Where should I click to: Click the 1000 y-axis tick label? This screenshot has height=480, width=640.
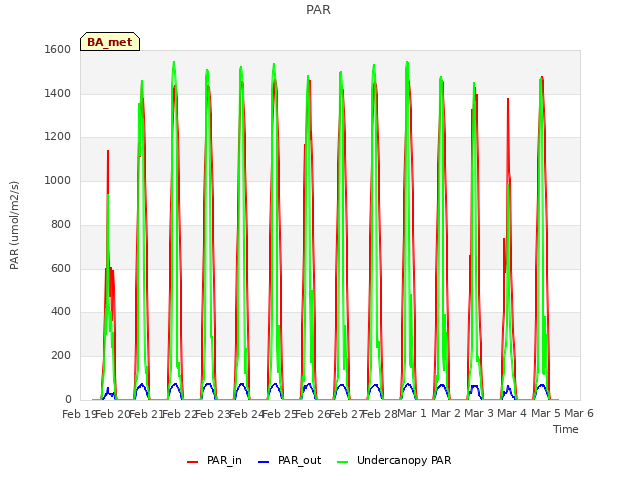[58, 180]
